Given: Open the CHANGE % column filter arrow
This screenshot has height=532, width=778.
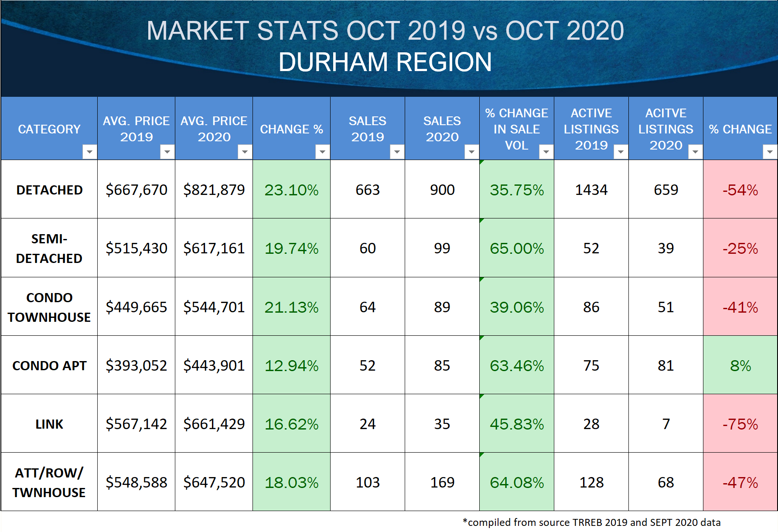Looking at the screenshot, I should click(x=322, y=152).
